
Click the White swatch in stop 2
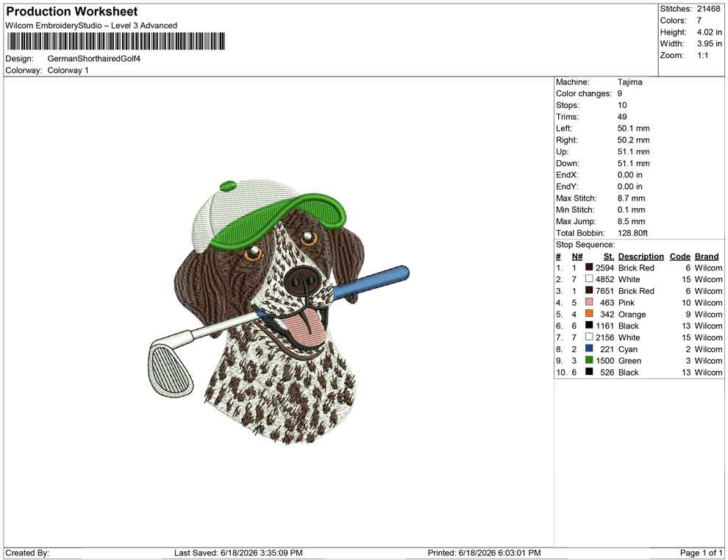589,279
